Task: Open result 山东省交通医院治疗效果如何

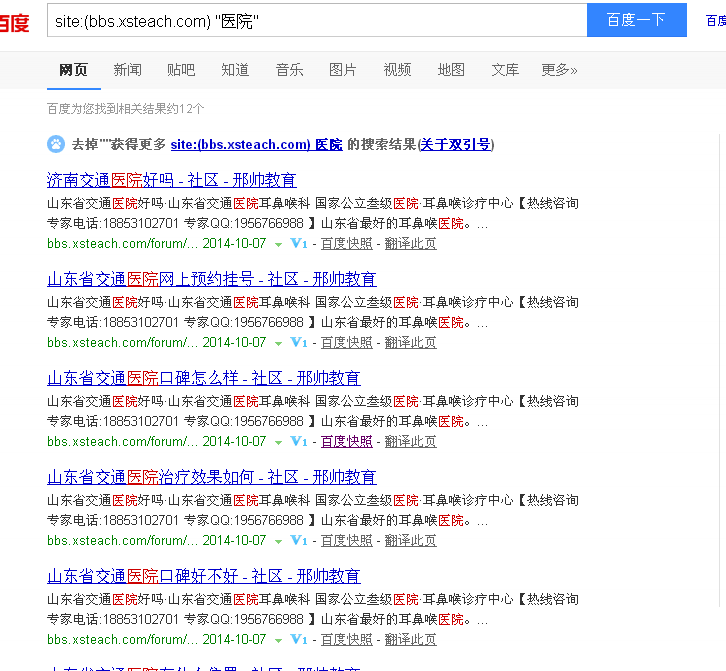Action: [212, 477]
